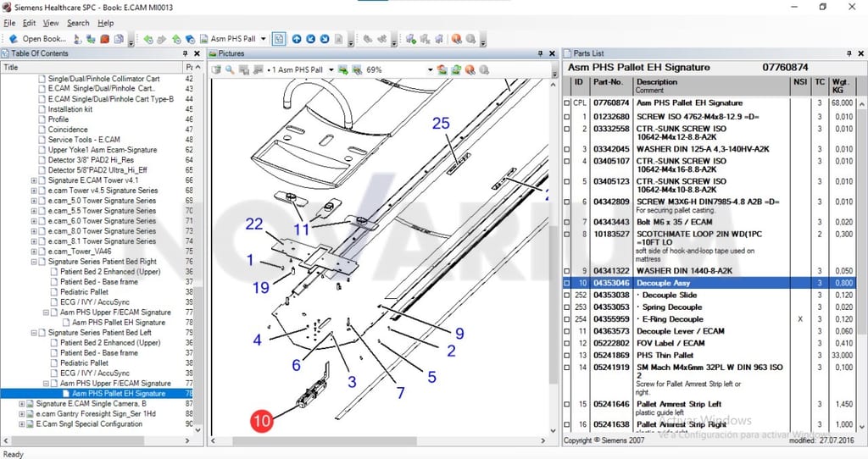
Task: Collapse Signature Series Patient Bed Right node
Action: click(x=34, y=262)
